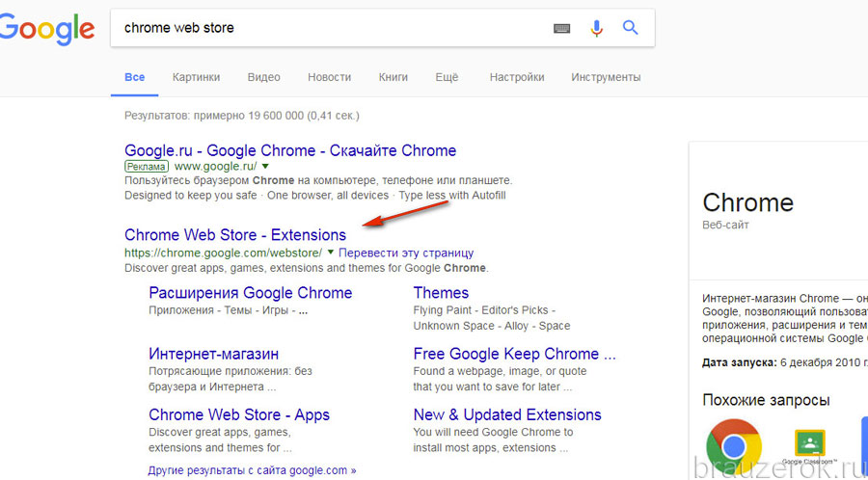This screenshot has width=868, height=480.
Task: Click Другие результаты с сайта google.com
Action: point(252,471)
